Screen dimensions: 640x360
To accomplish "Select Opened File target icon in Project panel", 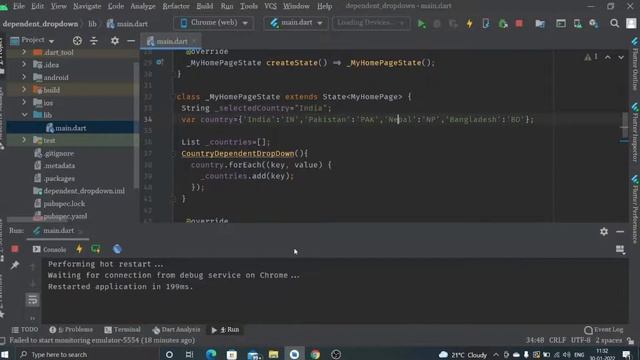I will click(77, 40).
